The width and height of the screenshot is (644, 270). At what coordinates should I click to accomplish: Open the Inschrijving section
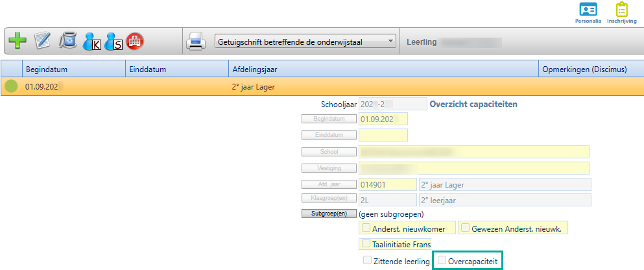pos(622,13)
